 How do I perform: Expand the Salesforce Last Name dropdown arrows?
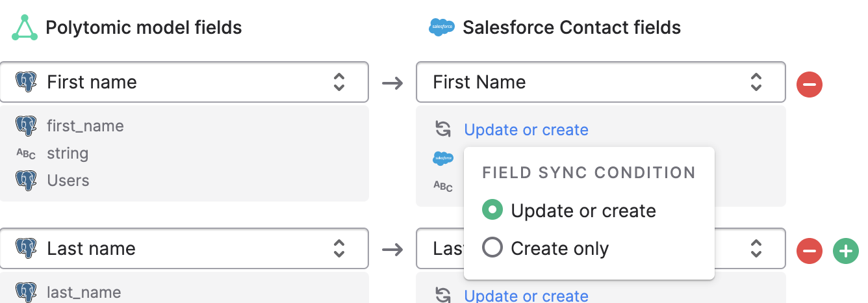pos(756,248)
